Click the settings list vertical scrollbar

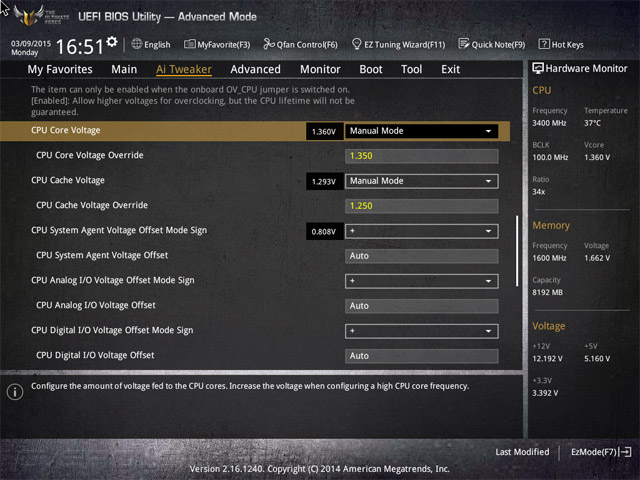[x=517, y=251]
